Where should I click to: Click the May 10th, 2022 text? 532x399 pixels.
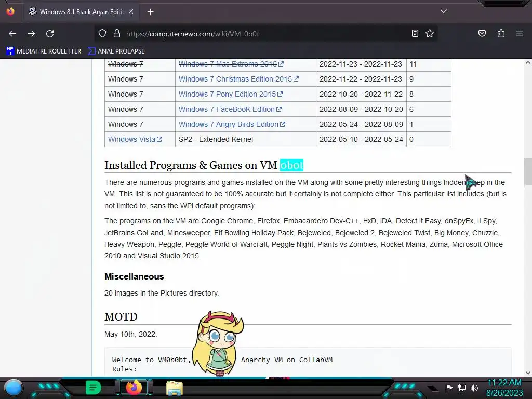click(x=130, y=334)
